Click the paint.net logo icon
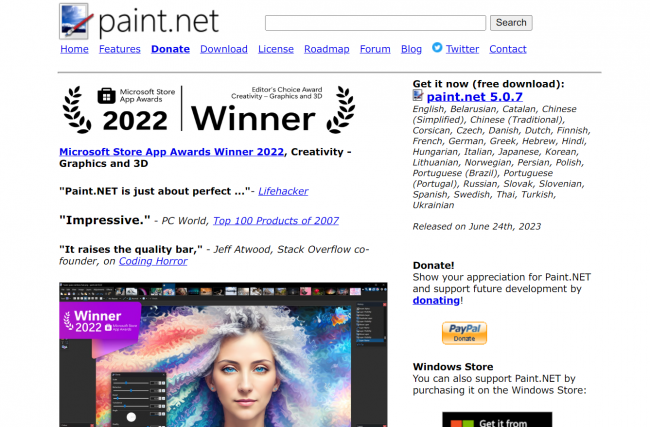The image size is (650, 427). (x=76, y=21)
